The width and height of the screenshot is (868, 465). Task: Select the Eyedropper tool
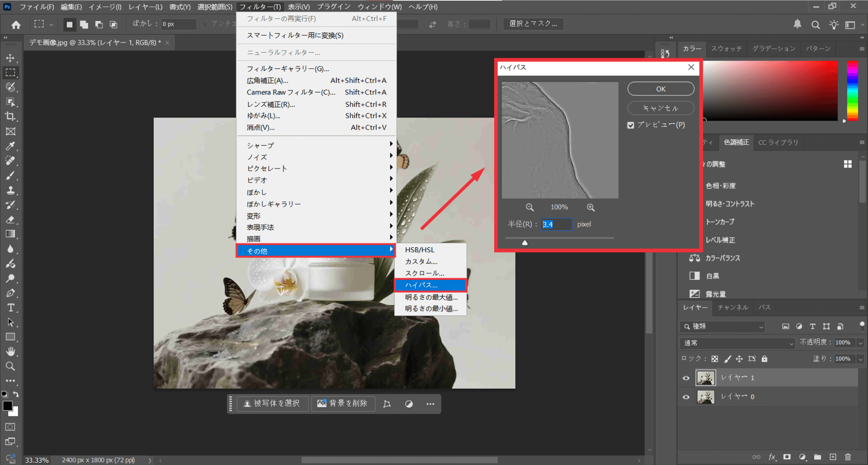pyautogui.click(x=10, y=146)
